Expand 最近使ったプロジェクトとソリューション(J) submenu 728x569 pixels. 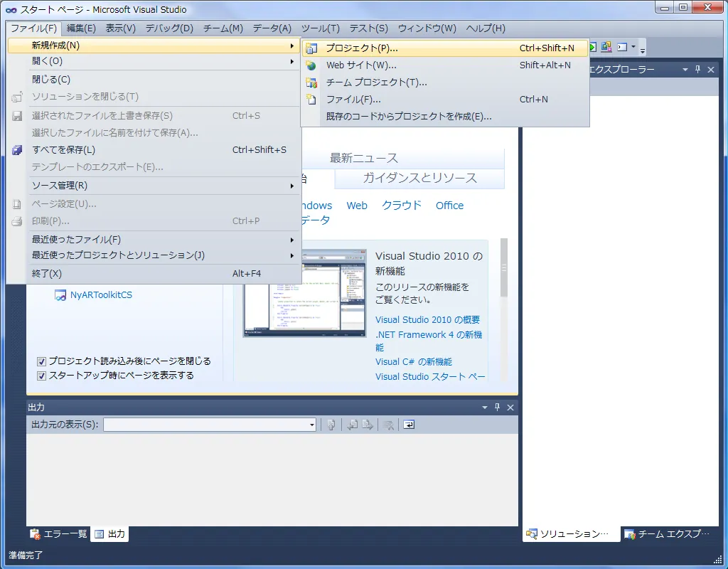coord(291,255)
